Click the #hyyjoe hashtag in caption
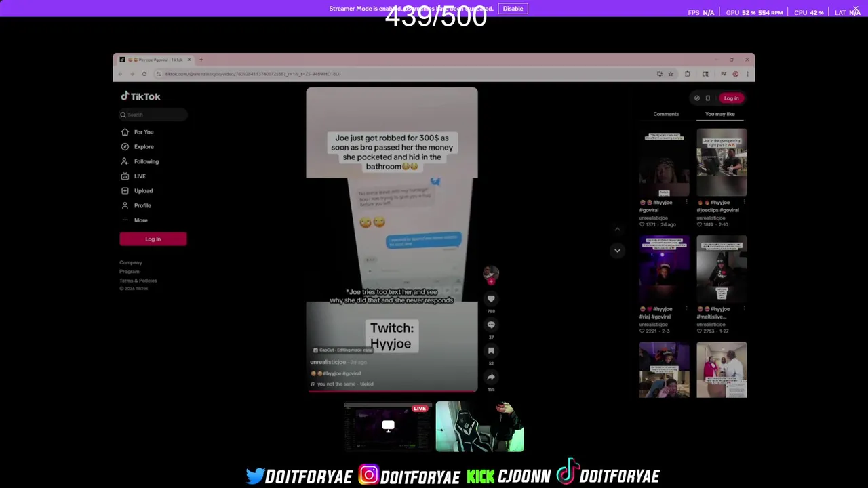The height and width of the screenshot is (488, 868). point(332,373)
